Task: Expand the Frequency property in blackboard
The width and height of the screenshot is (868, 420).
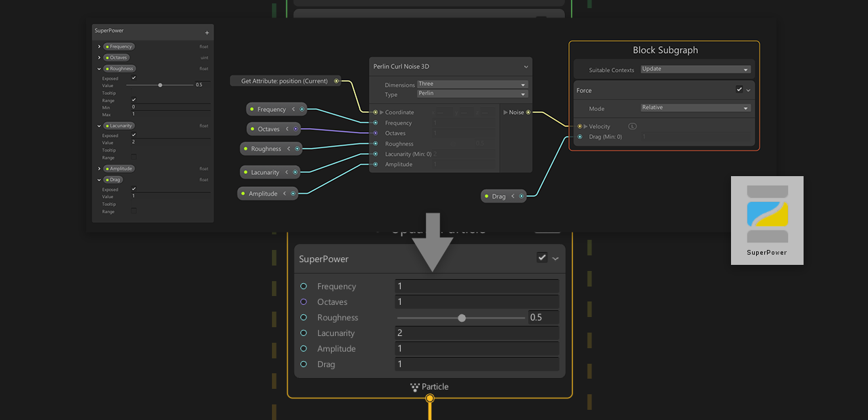Action: (99, 47)
